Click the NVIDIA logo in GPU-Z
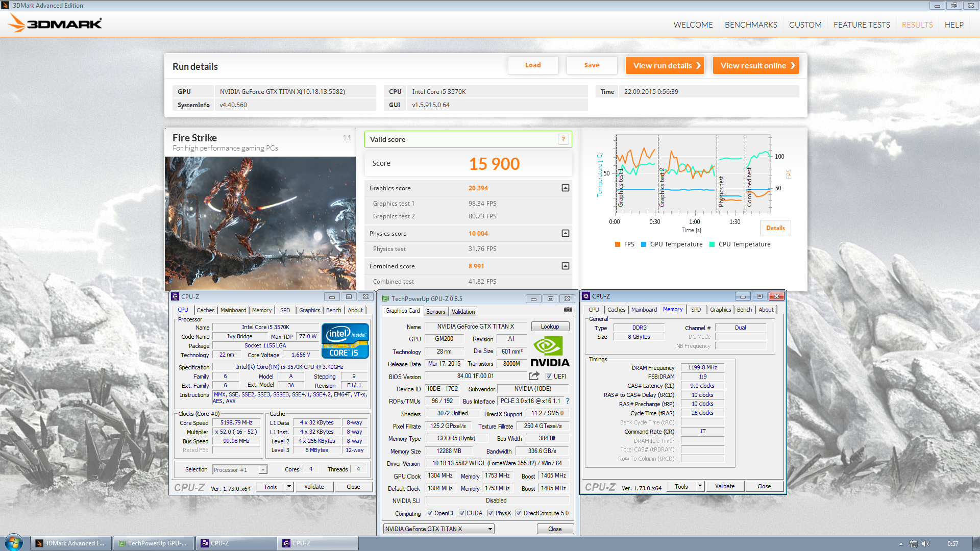Screen dimensions: 980x551 coord(550,351)
